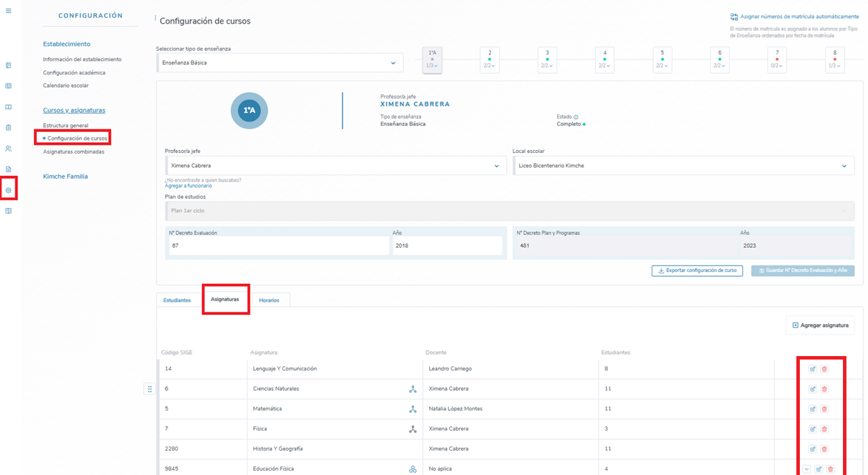Edit the Ciencias Naturales subject

[x=812, y=389]
